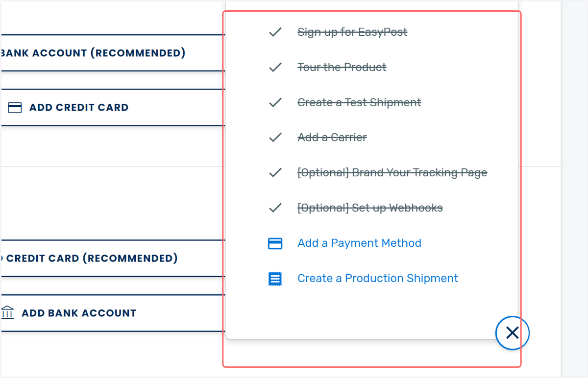Click the receipt icon beside Create a Production Shipment
588x378 pixels.
tap(275, 279)
